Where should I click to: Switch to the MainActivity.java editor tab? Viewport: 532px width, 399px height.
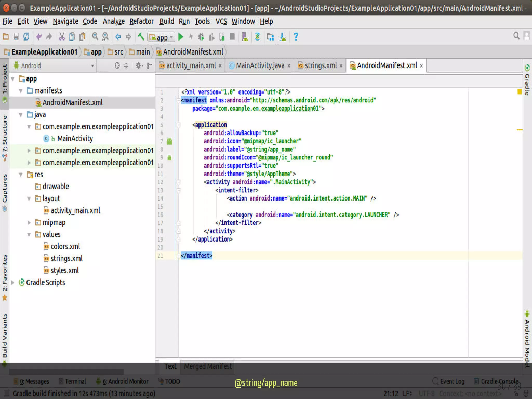pos(260,65)
